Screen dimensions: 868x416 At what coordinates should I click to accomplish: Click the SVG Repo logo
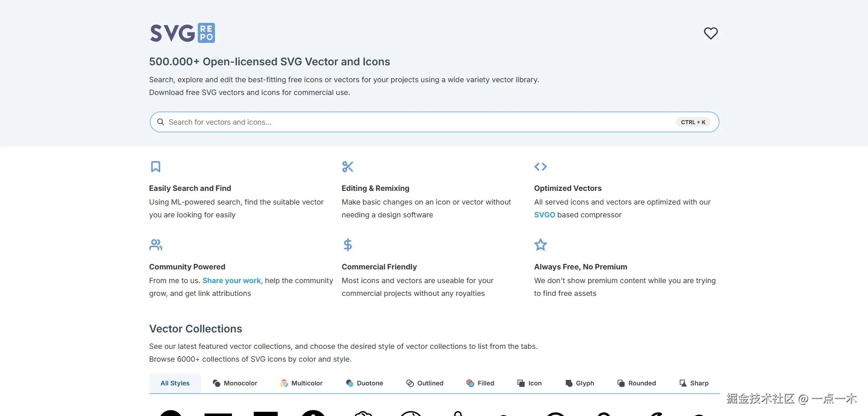tap(182, 33)
